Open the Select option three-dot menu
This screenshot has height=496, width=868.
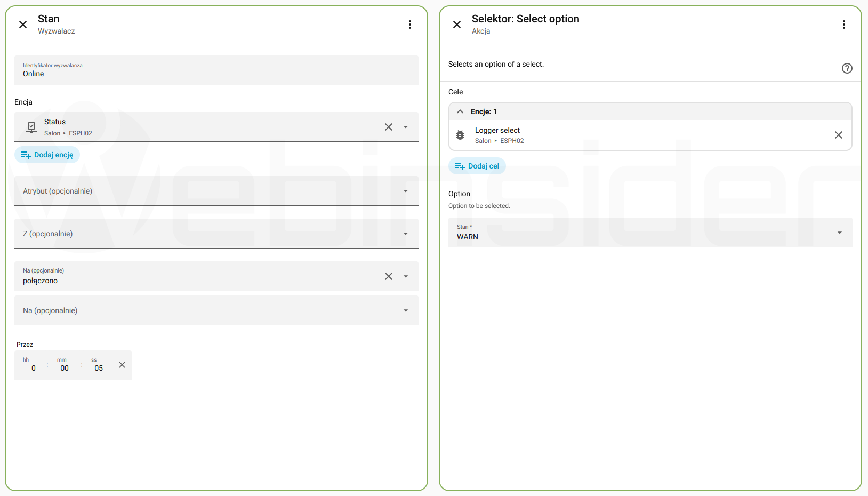click(x=843, y=25)
